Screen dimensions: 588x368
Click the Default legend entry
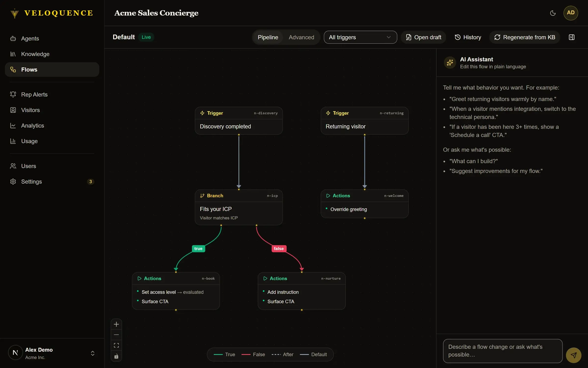[313, 355]
